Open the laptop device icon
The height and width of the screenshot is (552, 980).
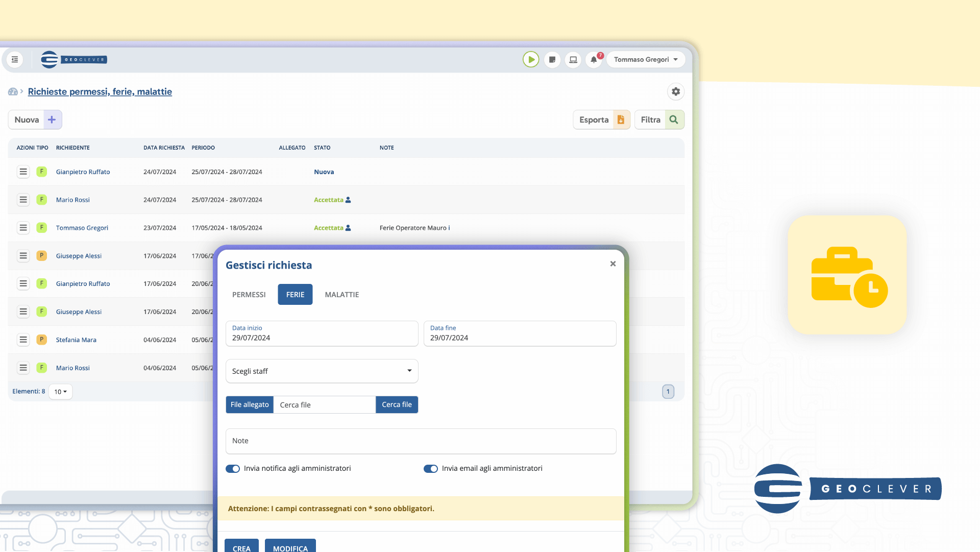click(573, 60)
